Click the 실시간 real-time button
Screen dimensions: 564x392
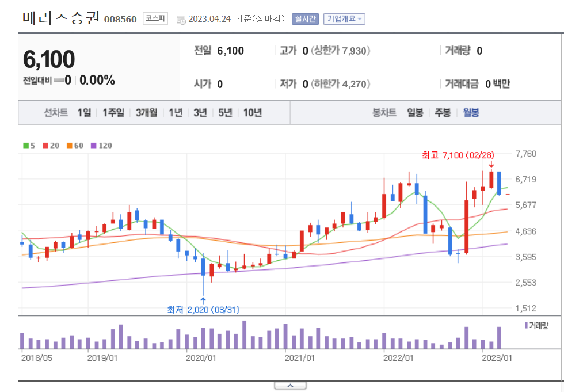click(305, 18)
